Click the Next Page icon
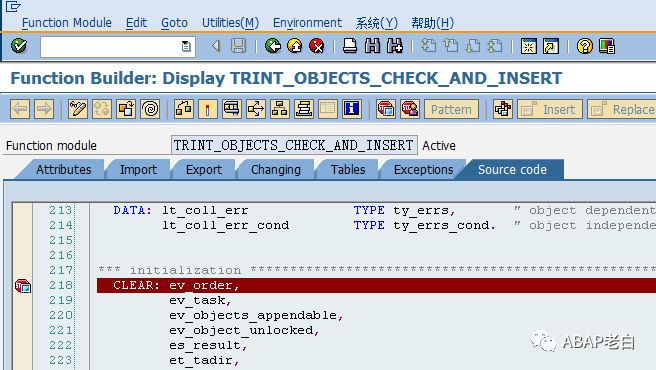 [473, 46]
